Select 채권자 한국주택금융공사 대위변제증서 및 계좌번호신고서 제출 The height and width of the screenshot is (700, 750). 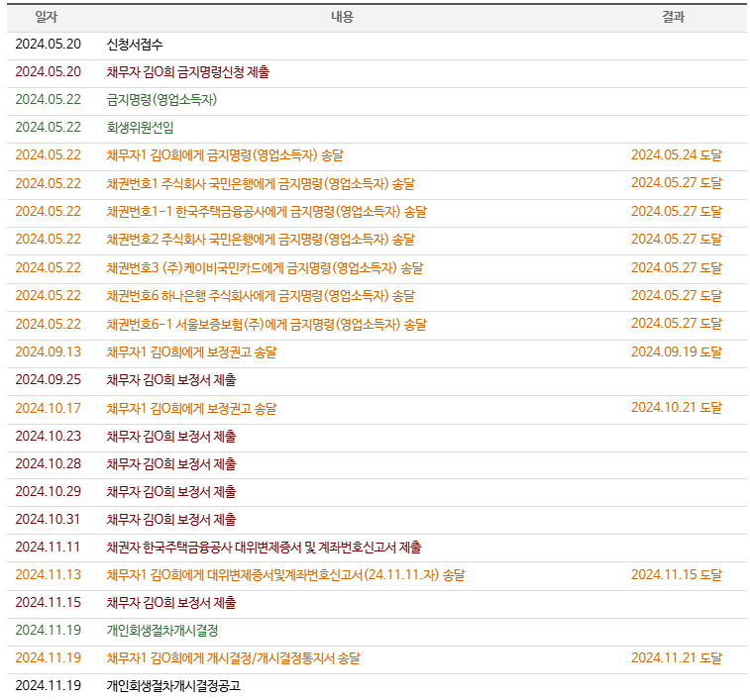point(264,548)
